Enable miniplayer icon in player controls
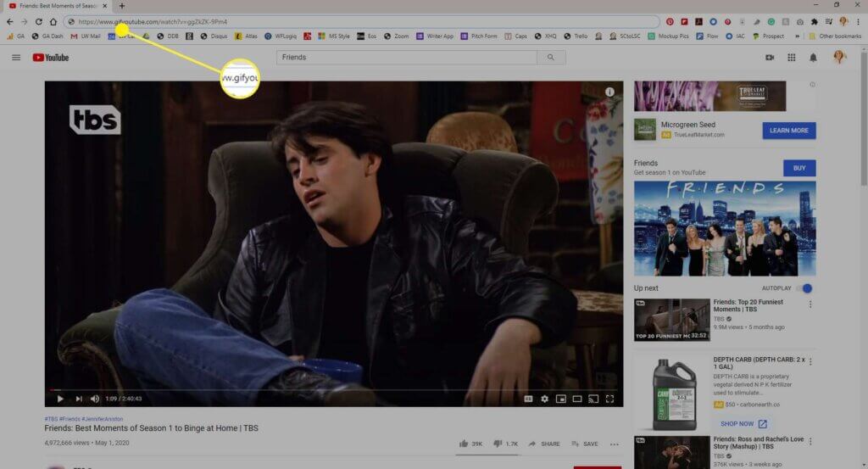The image size is (868, 469). (x=561, y=399)
